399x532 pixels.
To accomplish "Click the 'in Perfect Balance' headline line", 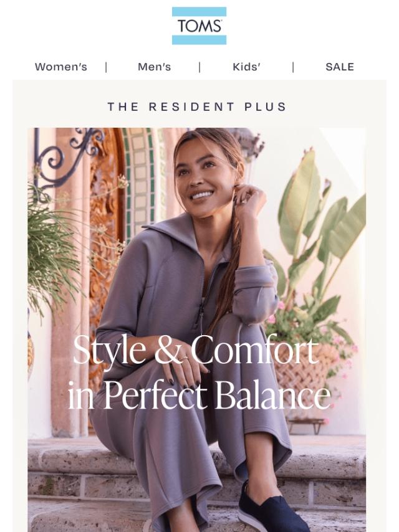I will [199, 395].
